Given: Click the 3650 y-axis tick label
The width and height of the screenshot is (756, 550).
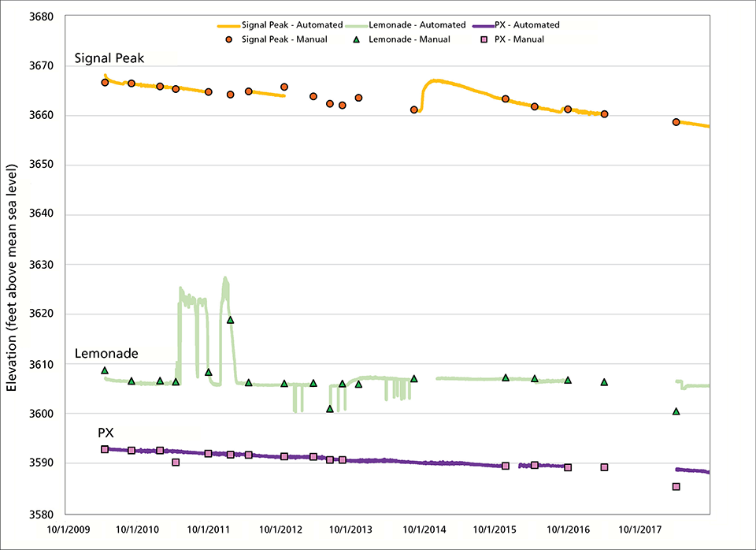Looking at the screenshot, I should point(41,165).
